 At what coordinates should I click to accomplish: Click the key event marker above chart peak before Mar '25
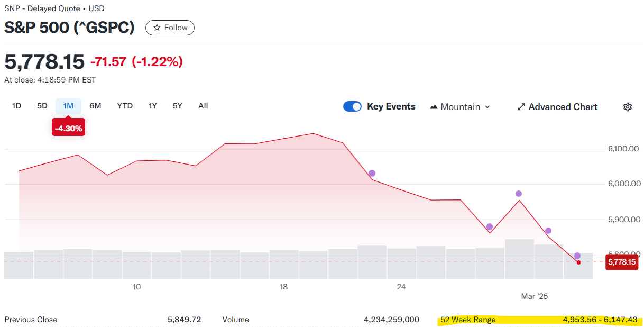(x=519, y=194)
